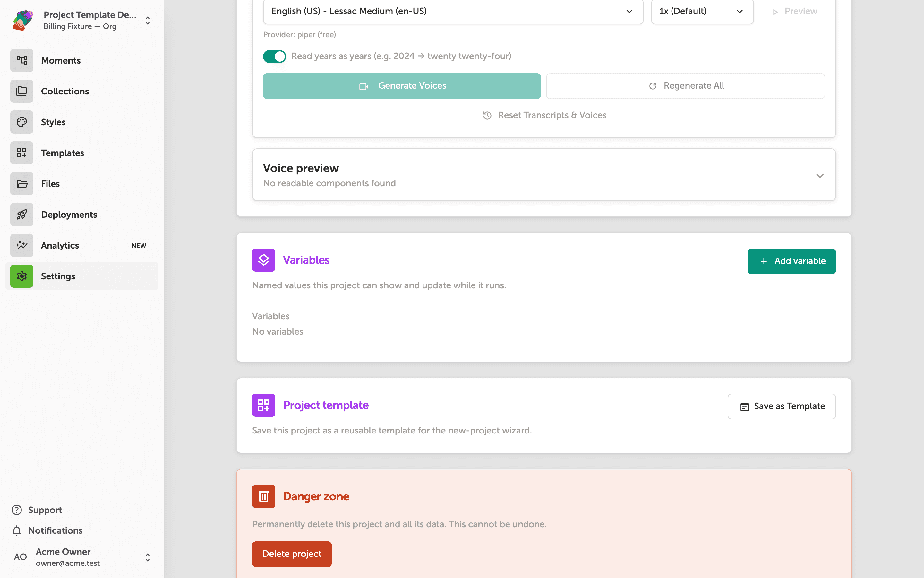924x578 pixels.
Task: Click the purple Variables layers icon
Action: 263,260
